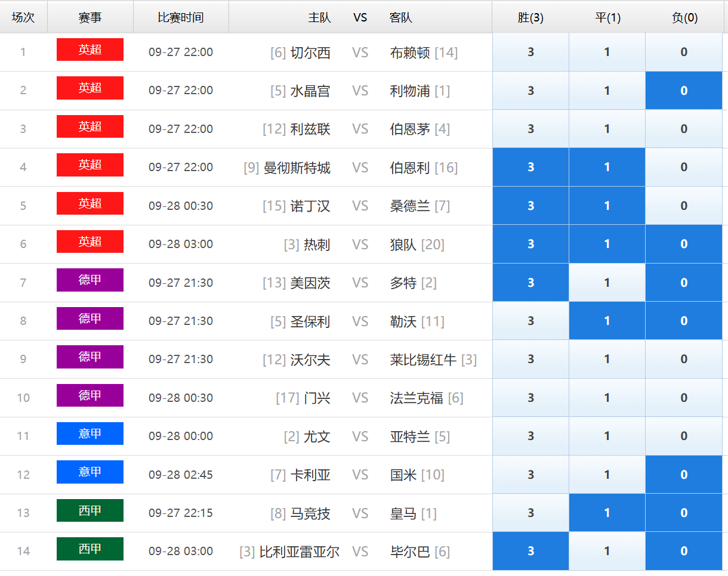Image resolution: width=728 pixels, height=576 pixels.
Task: Click the purple 德甲 tag in match 7
Action: (x=90, y=280)
